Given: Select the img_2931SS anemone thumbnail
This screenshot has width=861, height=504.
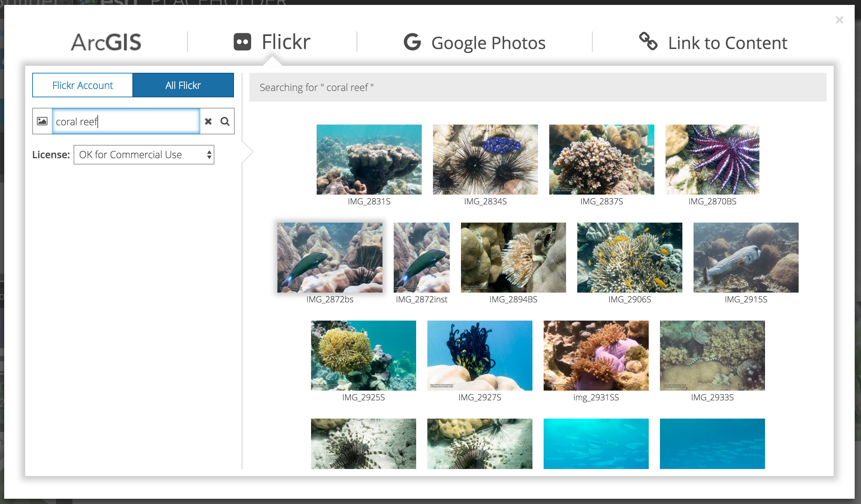Looking at the screenshot, I should [596, 356].
